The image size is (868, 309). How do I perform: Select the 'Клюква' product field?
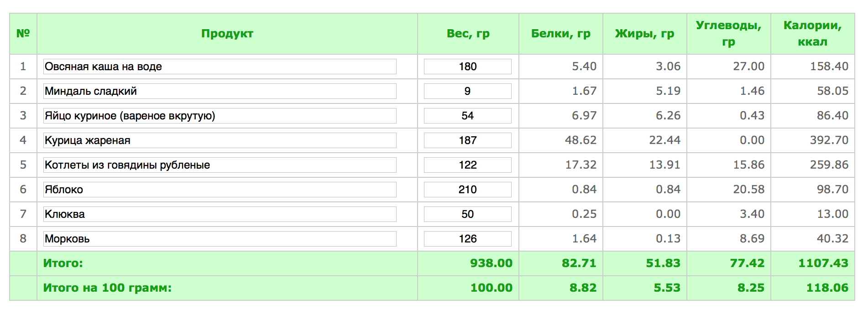point(220,214)
